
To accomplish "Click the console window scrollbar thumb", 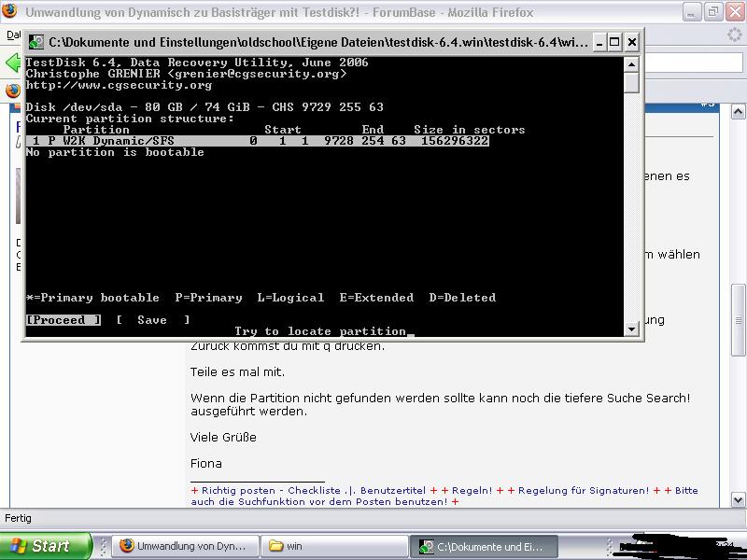I will pos(631,82).
